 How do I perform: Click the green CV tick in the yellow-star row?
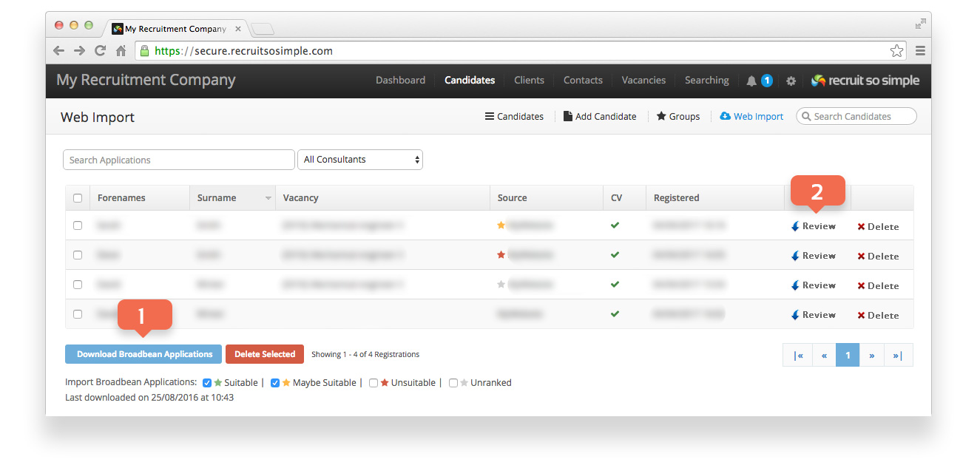(615, 225)
